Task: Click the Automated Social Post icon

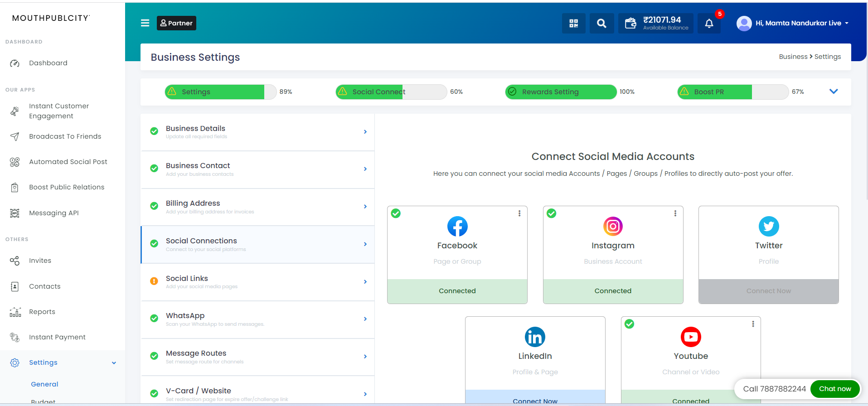Action: [x=15, y=162]
